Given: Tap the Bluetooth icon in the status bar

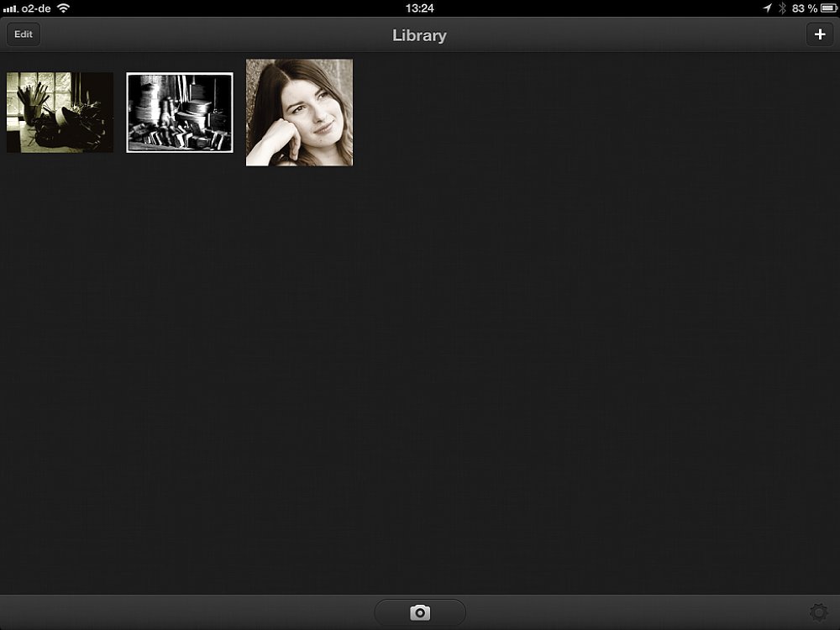Looking at the screenshot, I should [x=781, y=8].
